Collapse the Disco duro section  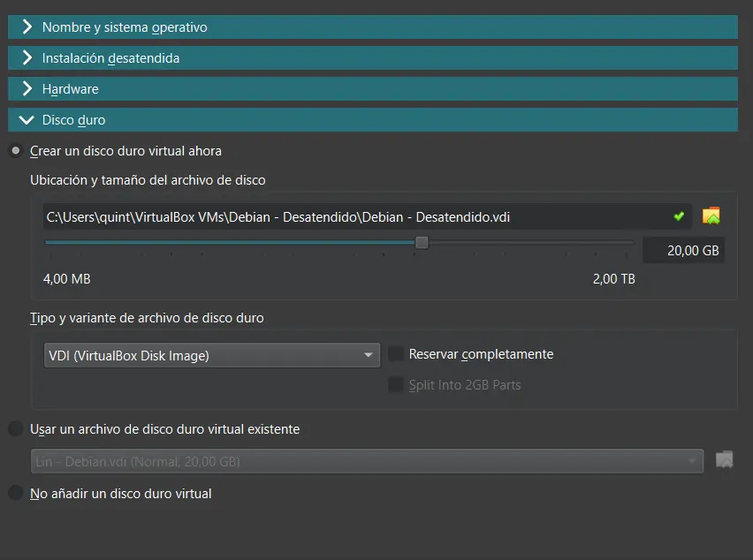tap(28, 120)
